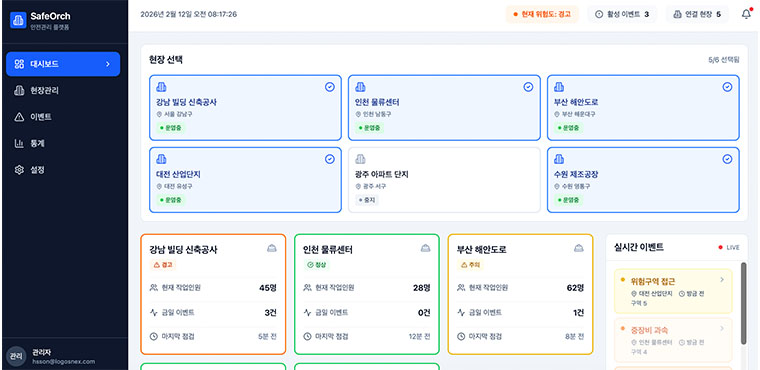Uncheck 강남 빌딩 신축공사 site selection
Screen dimensions: 760x370
[330, 87]
